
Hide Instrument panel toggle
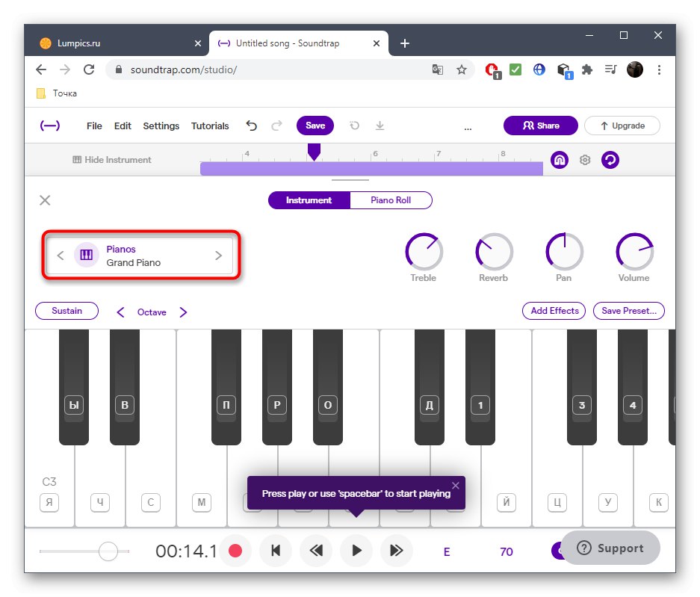click(x=112, y=160)
